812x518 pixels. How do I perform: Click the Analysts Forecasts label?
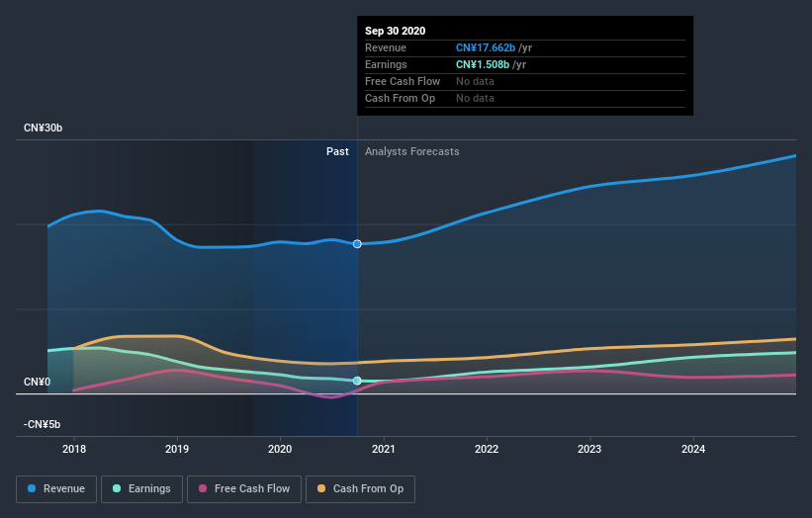[412, 151]
